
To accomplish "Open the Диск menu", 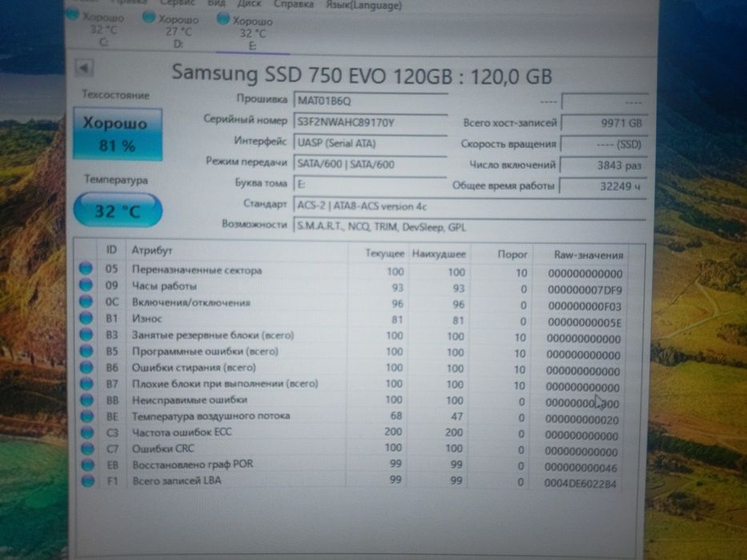I will click(249, 3).
